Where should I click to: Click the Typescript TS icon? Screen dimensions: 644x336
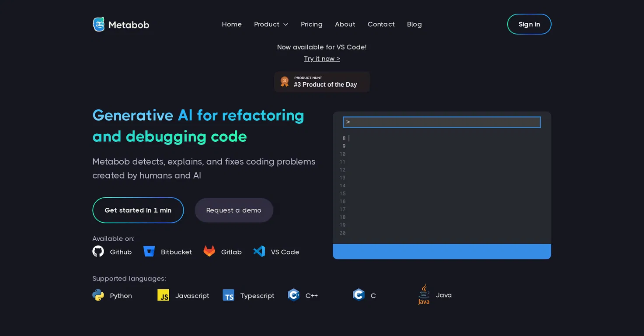[x=228, y=295]
